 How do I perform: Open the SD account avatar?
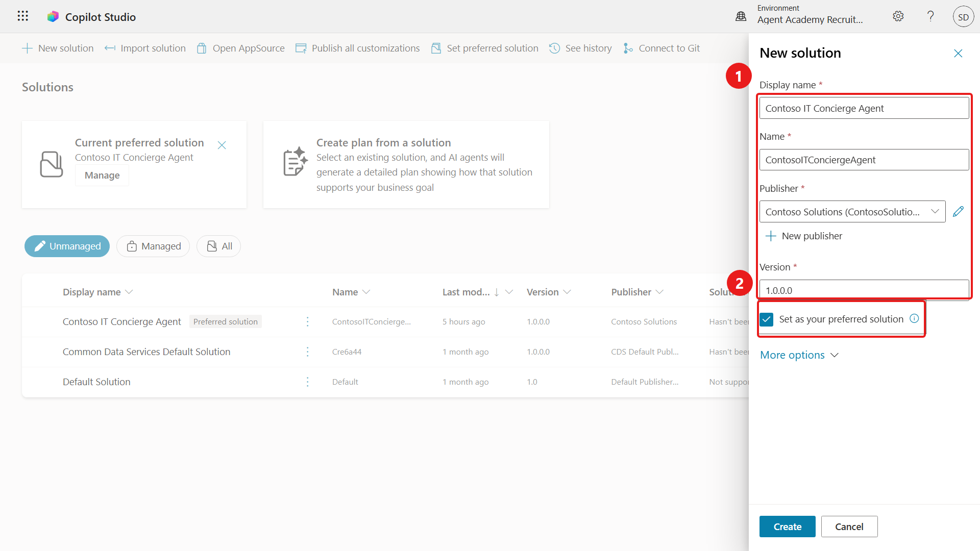(x=963, y=17)
